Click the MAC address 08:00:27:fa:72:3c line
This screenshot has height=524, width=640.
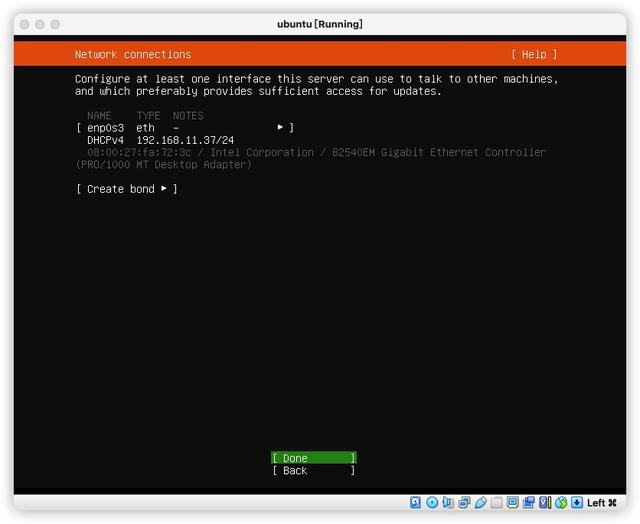coord(139,153)
